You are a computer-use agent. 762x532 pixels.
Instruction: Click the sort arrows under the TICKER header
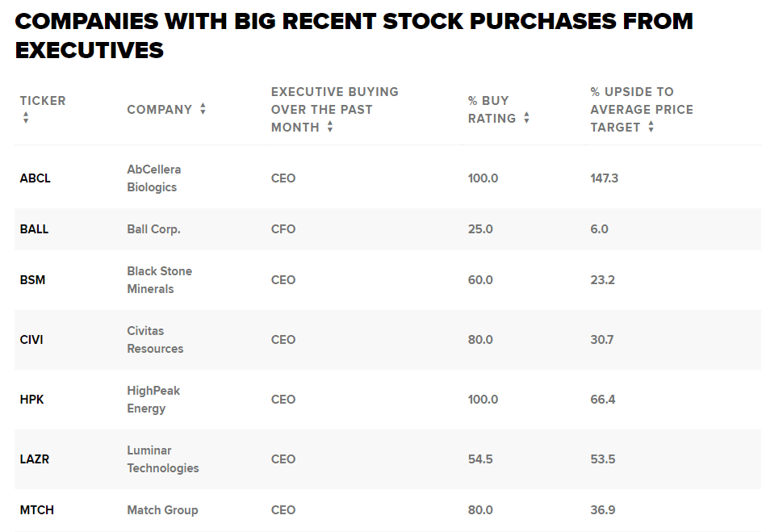coord(26,118)
